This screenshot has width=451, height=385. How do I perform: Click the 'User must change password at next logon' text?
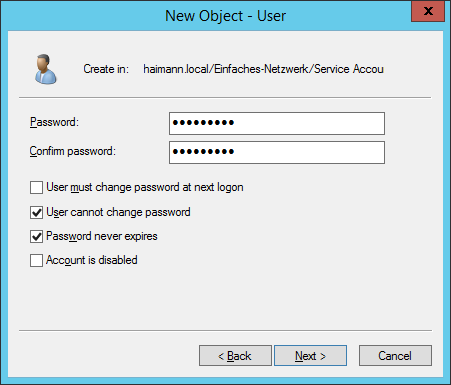point(145,187)
